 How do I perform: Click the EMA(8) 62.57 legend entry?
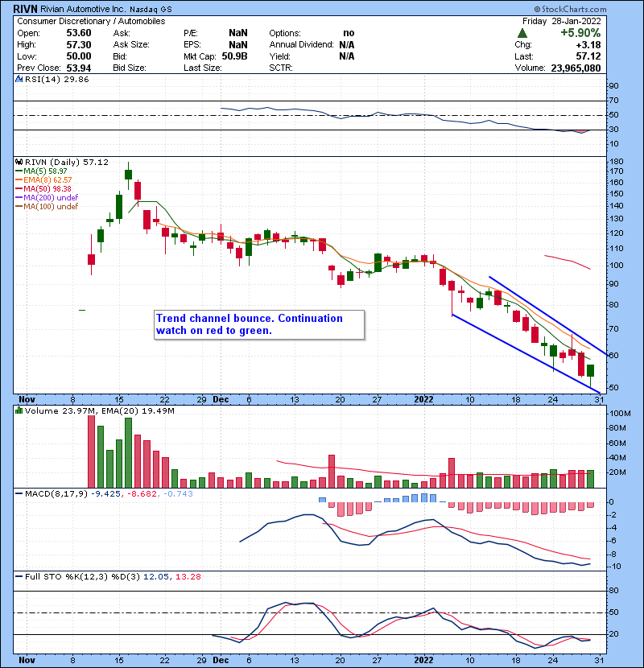tap(44, 180)
